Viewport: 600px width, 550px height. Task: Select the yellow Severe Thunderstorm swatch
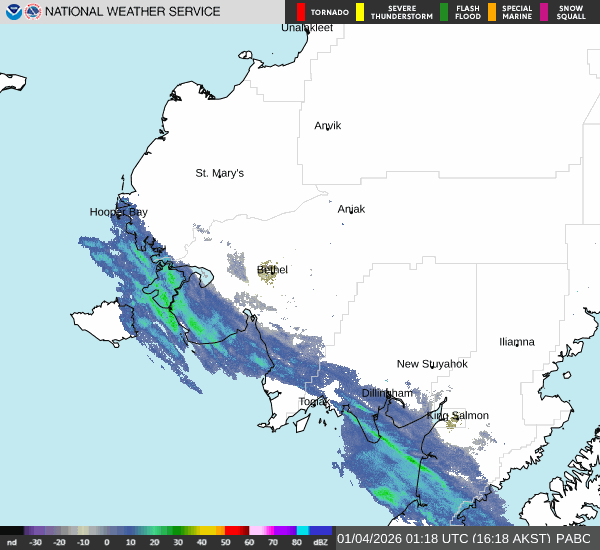(360, 12)
